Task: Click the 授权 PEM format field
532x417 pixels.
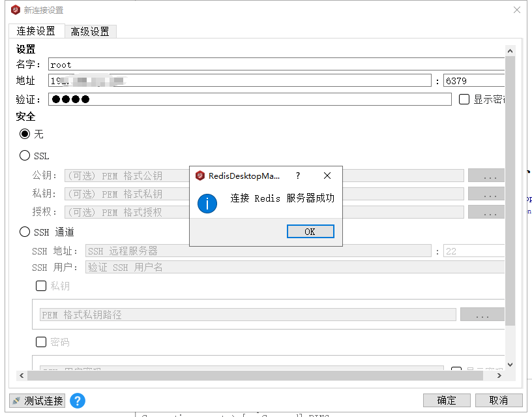Action: coord(264,212)
